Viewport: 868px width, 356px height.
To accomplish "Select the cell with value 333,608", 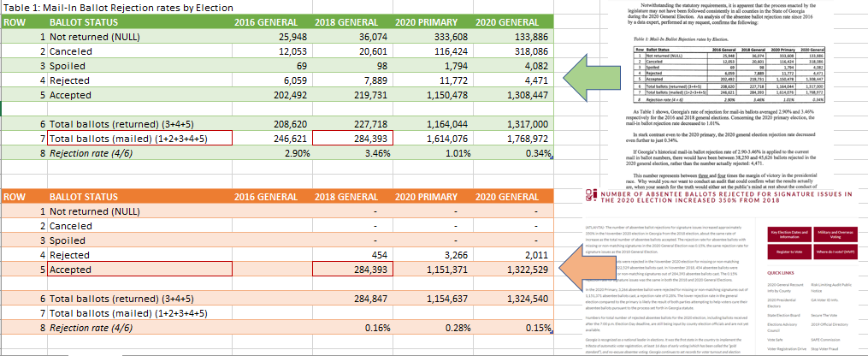I will coord(434,37).
